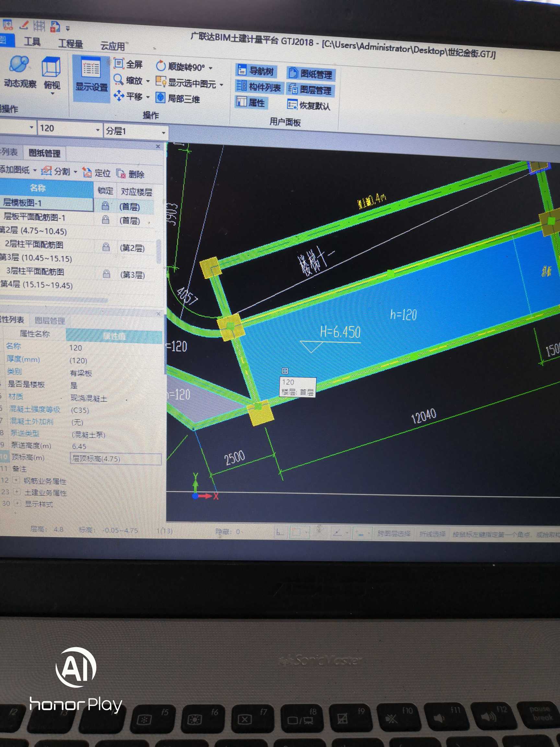
Task: Click 分割 split drawing icon
Action: [x=56, y=171]
